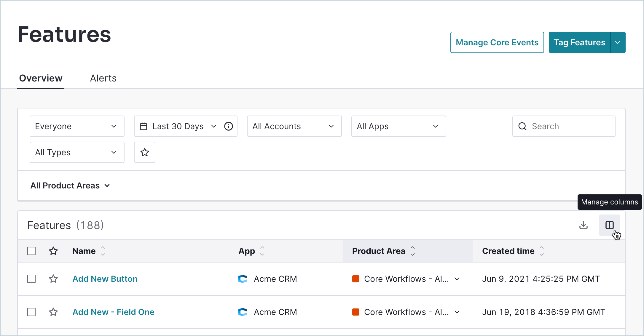The image size is (644, 336).
Task: Click inside the Search field
Action: click(563, 126)
